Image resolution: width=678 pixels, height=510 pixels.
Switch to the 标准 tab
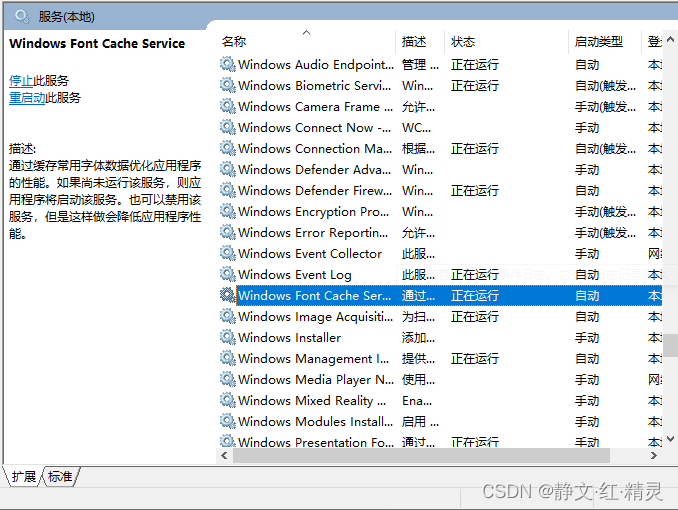[60, 476]
